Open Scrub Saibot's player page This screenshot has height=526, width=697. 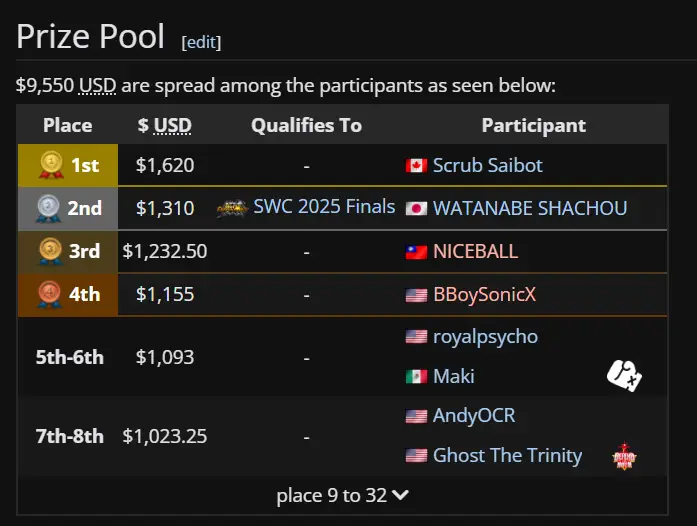(488, 165)
